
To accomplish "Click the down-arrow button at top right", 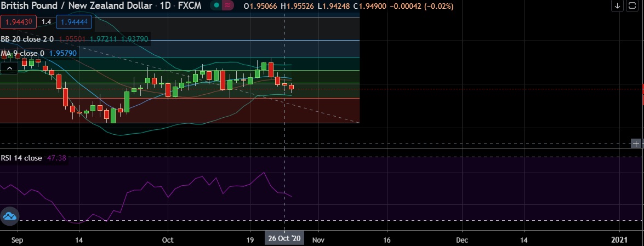I will click(x=617, y=5).
